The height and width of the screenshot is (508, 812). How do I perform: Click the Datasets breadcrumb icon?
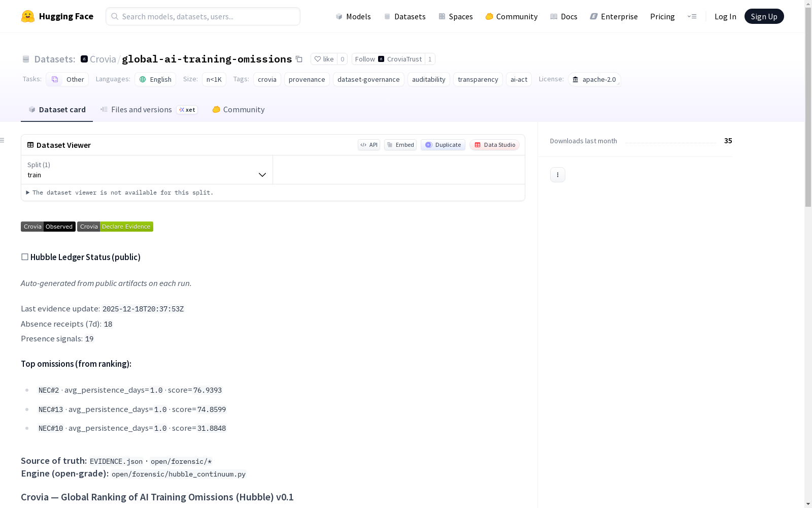point(26,59)
